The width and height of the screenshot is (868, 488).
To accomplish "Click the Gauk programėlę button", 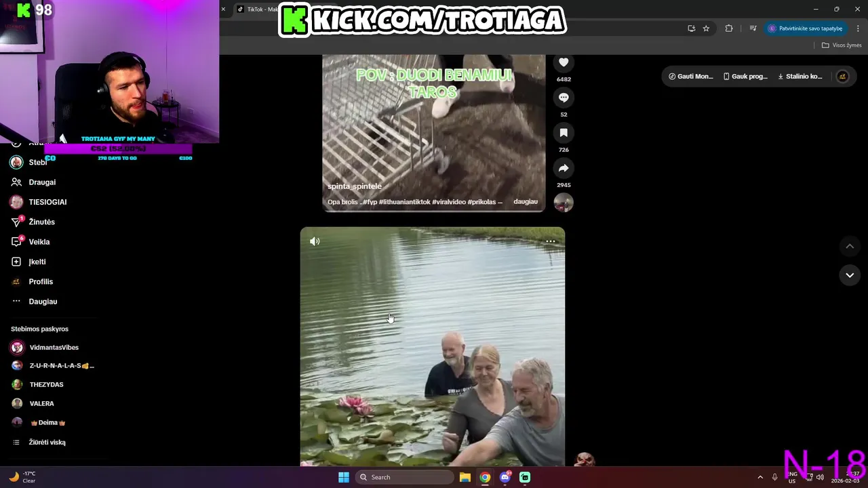I will pyautogui.click(x=746, y=77).
